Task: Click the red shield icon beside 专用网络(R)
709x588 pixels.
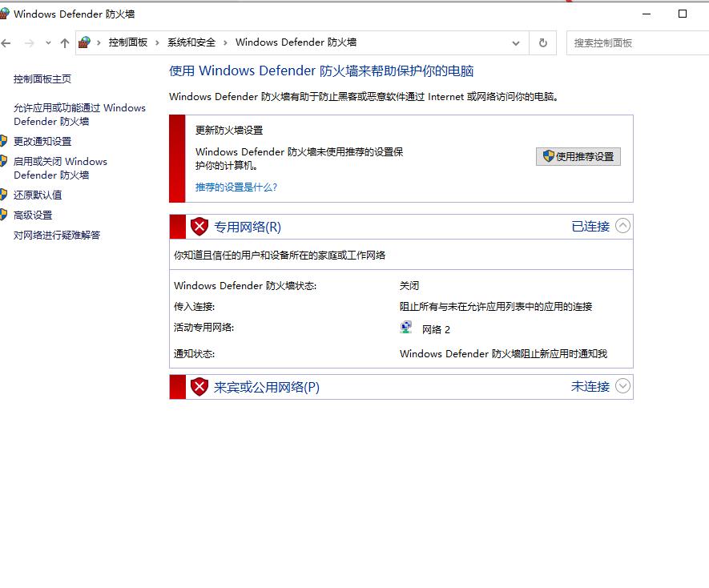Action: [x=199, y=227]
